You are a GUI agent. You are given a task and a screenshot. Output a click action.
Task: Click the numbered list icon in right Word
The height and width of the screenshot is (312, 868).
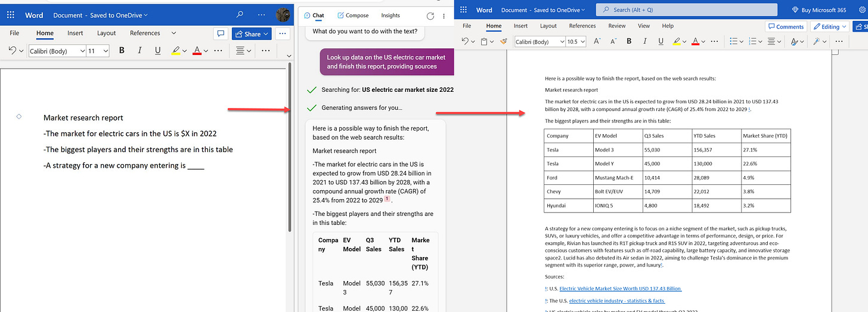click(752, 41)
